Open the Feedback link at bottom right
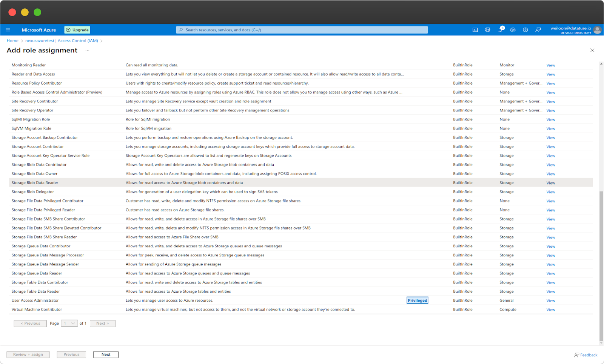The height and width of the screenshot is (364, 604). (x=586, y=355)
